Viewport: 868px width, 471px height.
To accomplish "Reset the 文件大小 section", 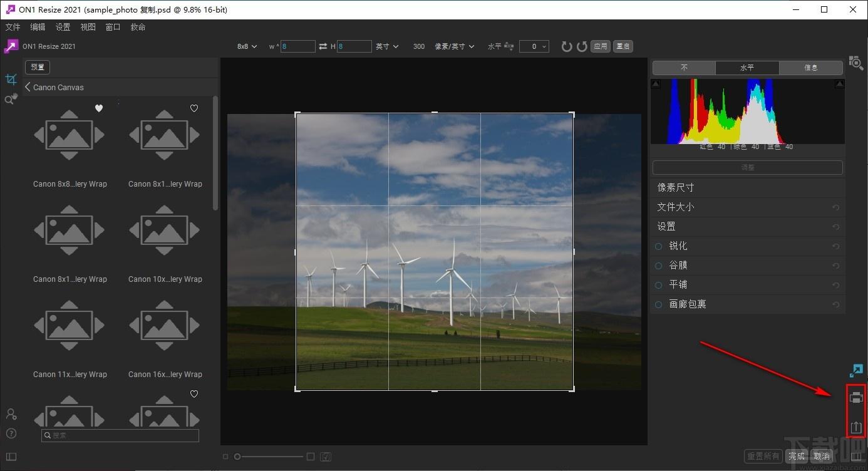I will [x=835, y=207].
